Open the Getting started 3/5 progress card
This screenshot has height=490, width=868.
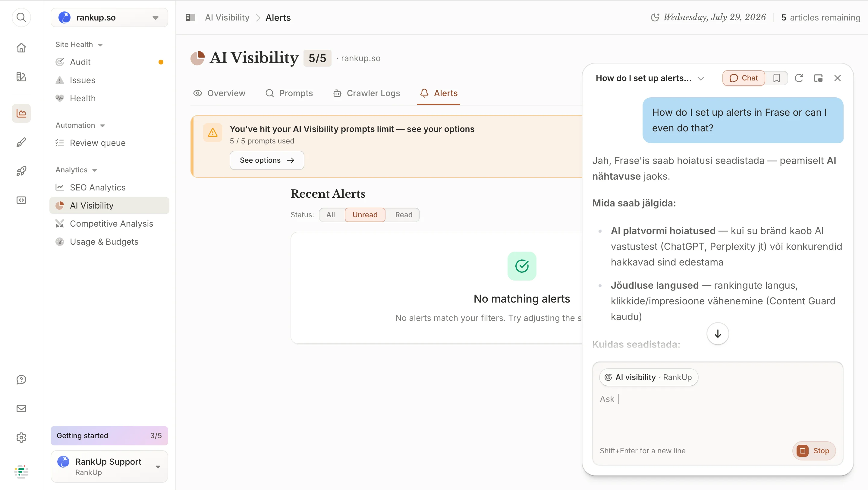(x=109, y=435)
